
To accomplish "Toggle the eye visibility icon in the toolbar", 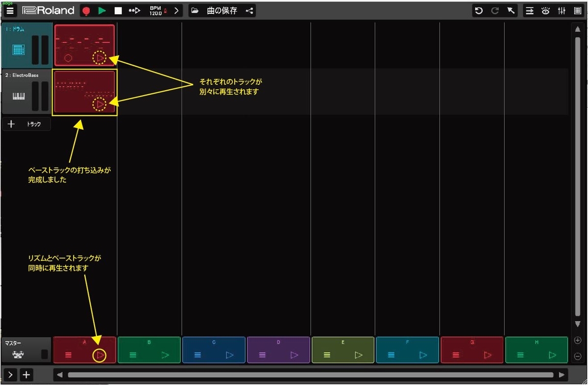I will pos(546,11).
